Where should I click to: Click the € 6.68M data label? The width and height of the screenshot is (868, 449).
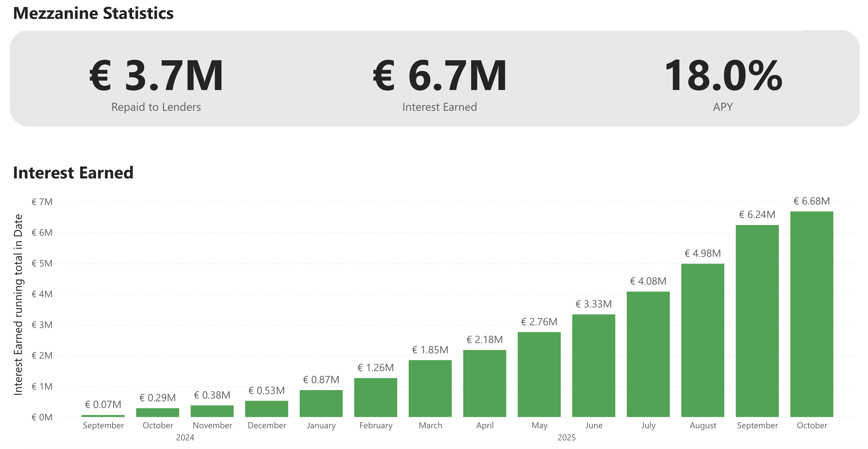tap(811, 201)
